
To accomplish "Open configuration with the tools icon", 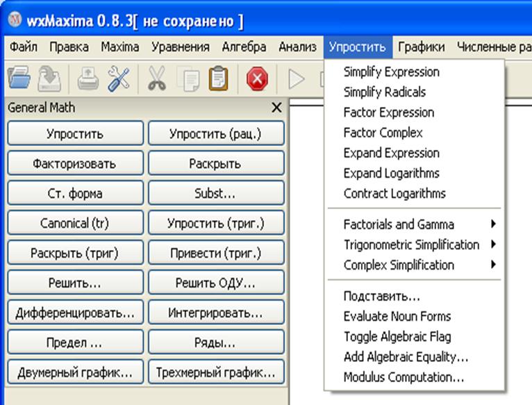I will (x=119, y=79).
